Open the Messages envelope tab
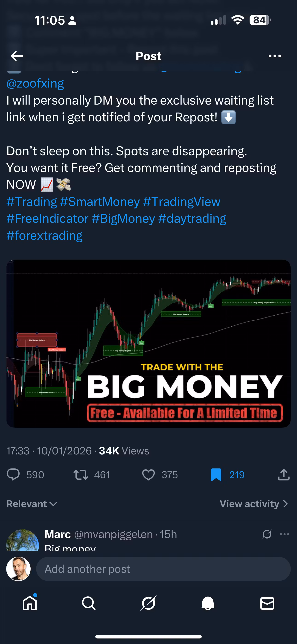This screenshot has width=297, height=644. [x=267, y=603]
